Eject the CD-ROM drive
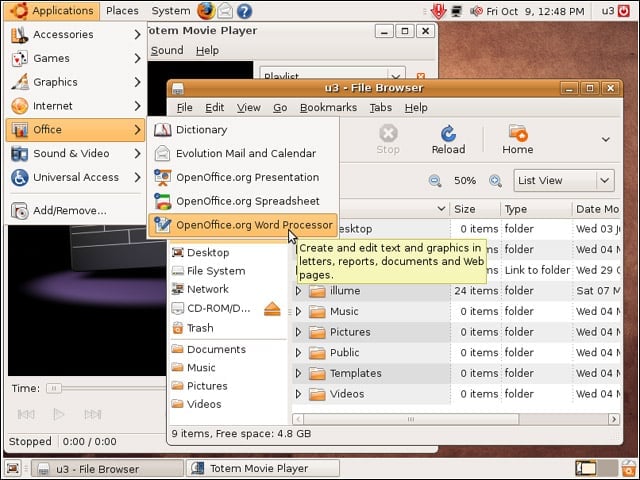This screenshot has width=640, height=480. 272,309
